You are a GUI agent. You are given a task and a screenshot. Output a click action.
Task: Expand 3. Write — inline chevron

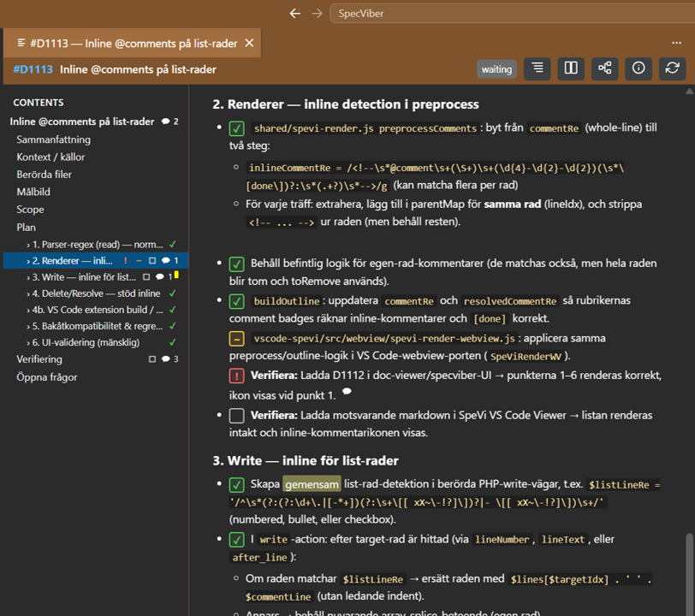pos(28,278)
